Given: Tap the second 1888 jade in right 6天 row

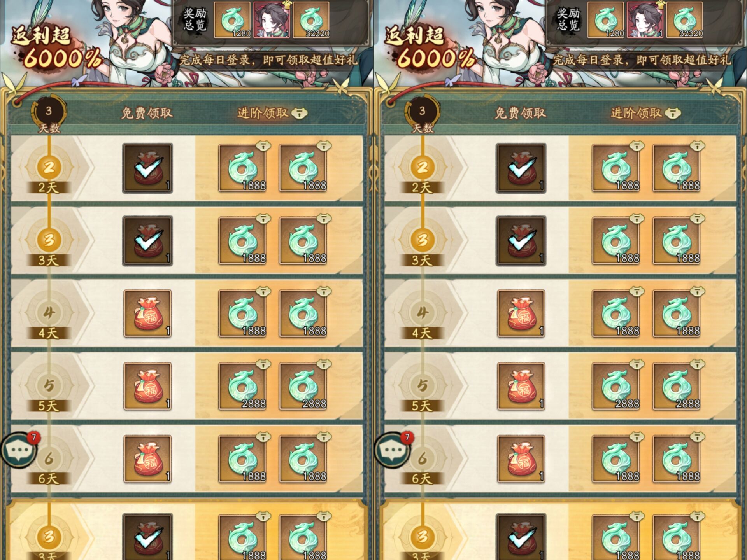Looking at the screenshot, I should point(677,459).
